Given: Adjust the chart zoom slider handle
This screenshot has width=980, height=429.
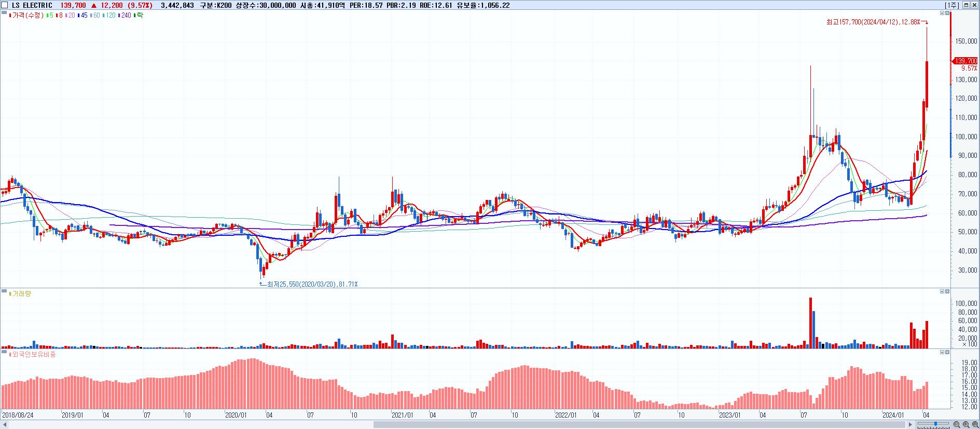Looking at the screenshot, I should pyautogui.click(x=935, y=424).
